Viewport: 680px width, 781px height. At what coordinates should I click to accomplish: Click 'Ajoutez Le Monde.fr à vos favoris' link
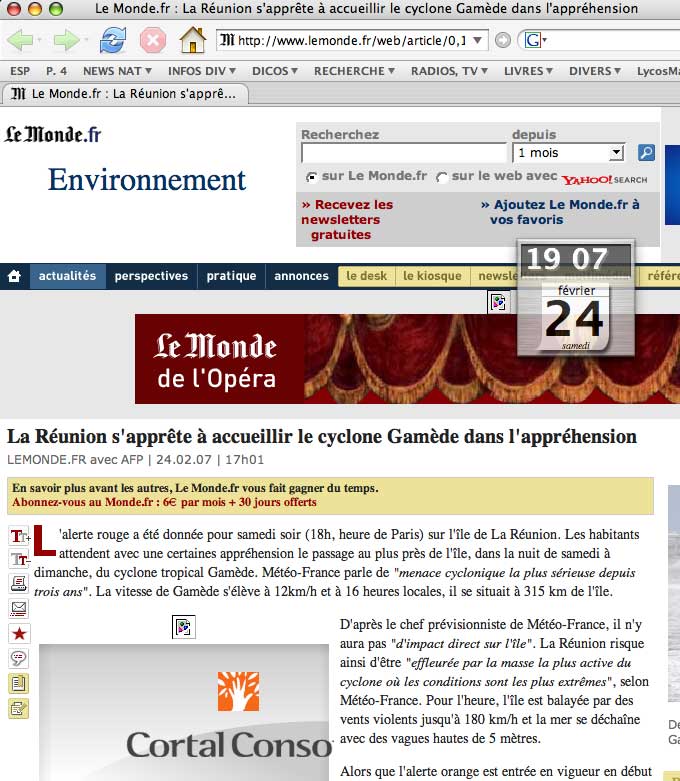560,212
